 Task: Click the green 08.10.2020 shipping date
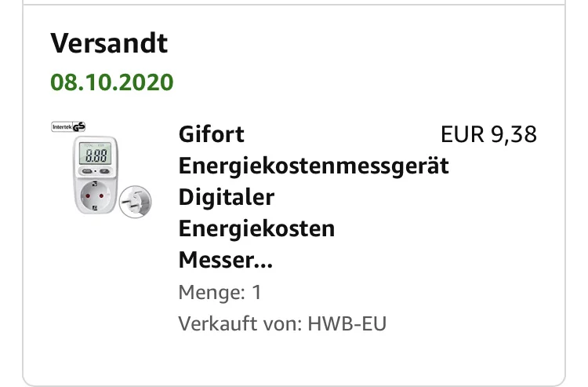pos(112,82)
